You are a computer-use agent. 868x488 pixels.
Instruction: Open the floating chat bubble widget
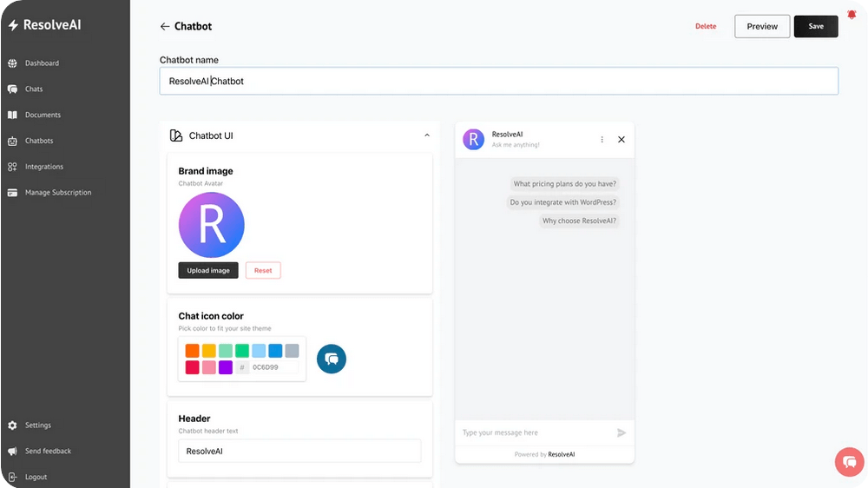point(849,462)
